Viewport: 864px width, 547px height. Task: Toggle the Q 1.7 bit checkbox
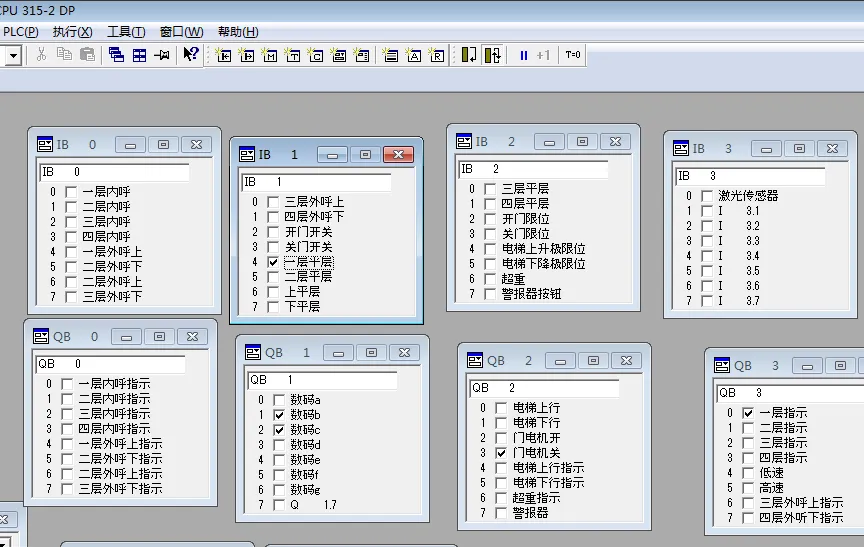[279, 505]
